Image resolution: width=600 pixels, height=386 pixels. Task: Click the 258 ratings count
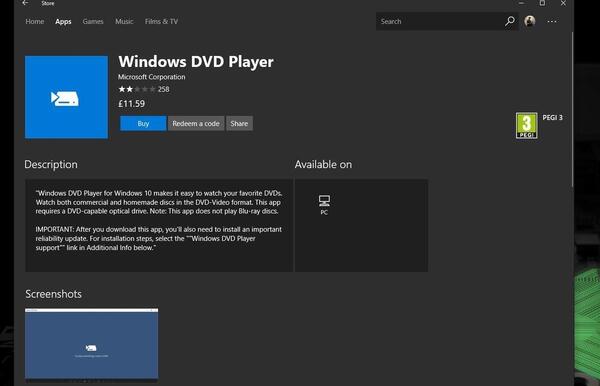click(163, 89)
